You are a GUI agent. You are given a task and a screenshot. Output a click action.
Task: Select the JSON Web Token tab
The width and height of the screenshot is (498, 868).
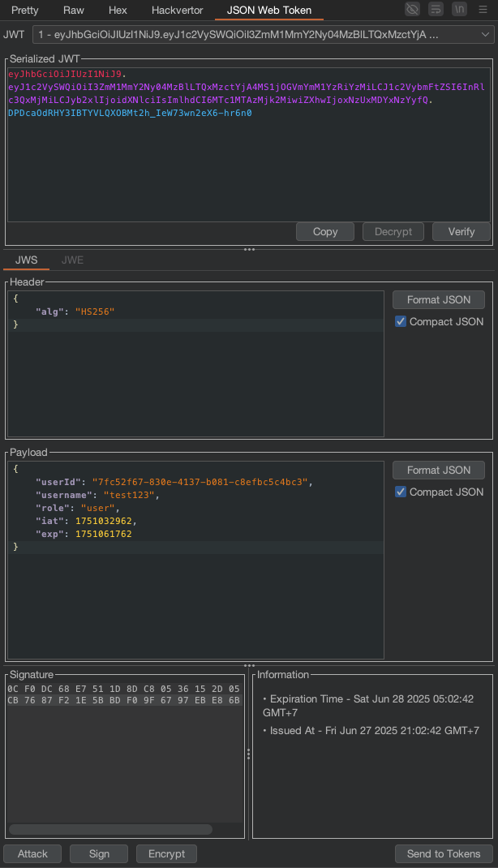[269, 10]
